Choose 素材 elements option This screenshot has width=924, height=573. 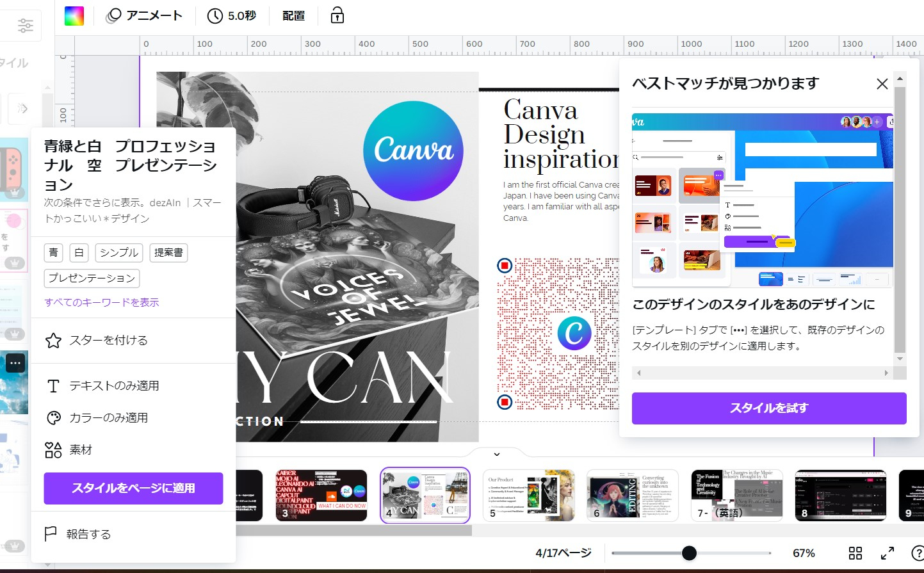point(80,449)
